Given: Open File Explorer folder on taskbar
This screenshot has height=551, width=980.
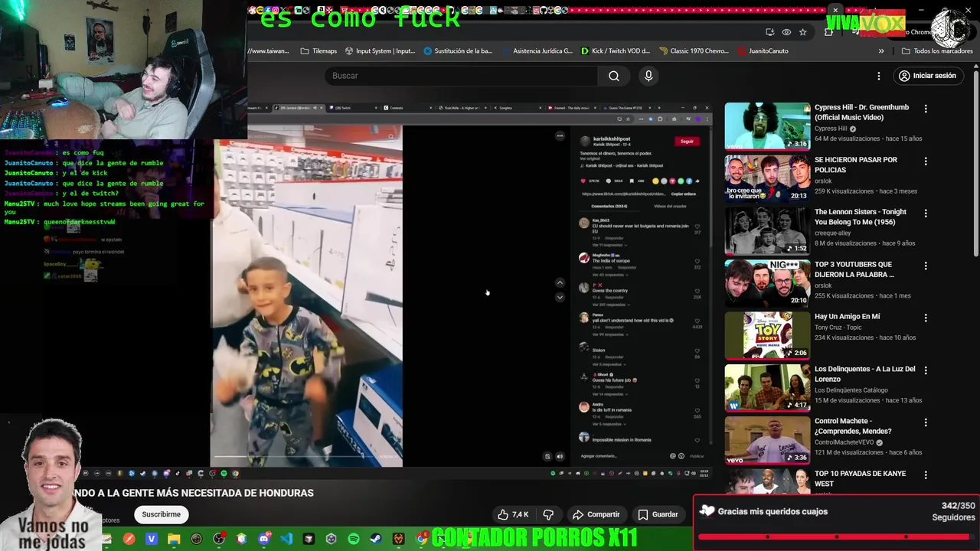Looking at the screenshot, I should (x=174, y=539).
